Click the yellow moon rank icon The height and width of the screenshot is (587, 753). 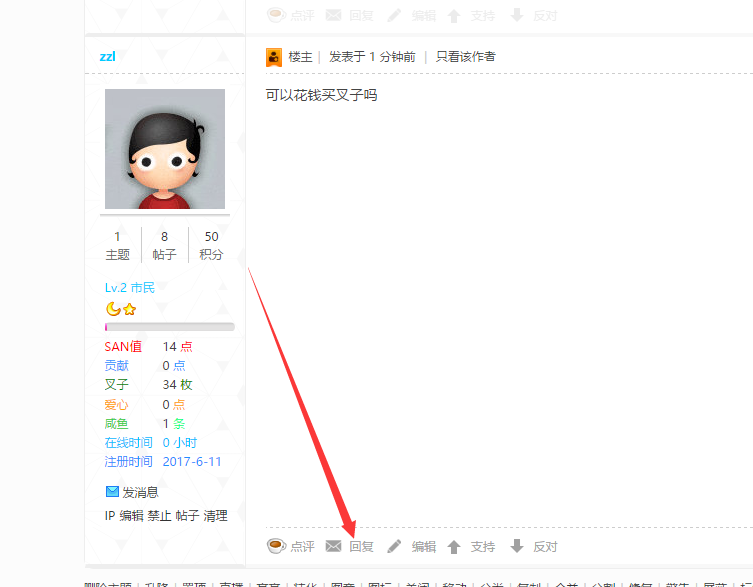113,309
